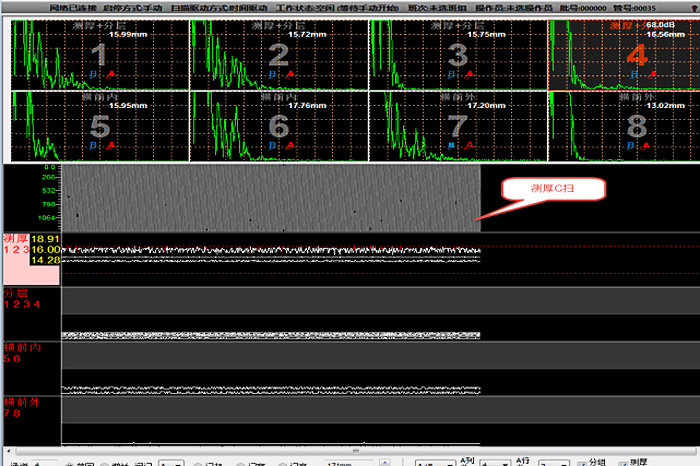Click the blue B gate marker in channel 5
This screenshot has width=700, height=466.
point(93,145)
